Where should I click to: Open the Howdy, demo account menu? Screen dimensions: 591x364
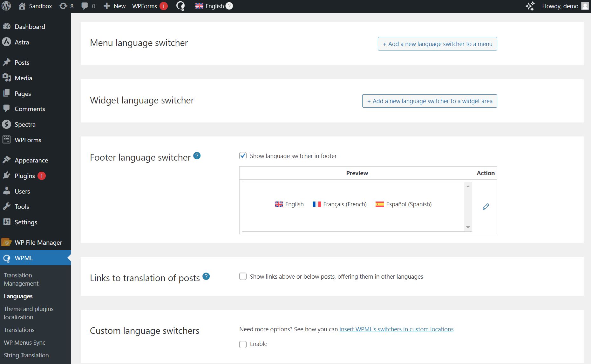(x=565, y=6)
